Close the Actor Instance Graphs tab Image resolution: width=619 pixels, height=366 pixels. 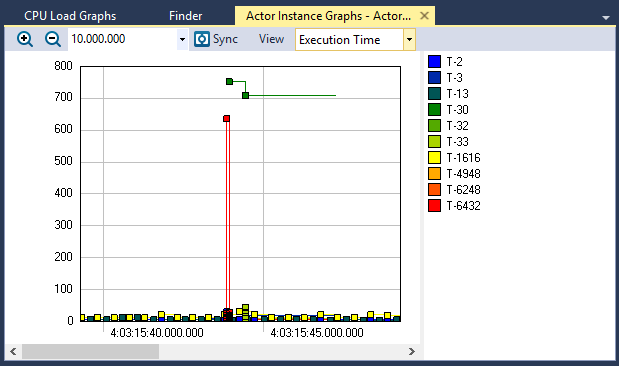pyautogui.click(x=424, y=16)
